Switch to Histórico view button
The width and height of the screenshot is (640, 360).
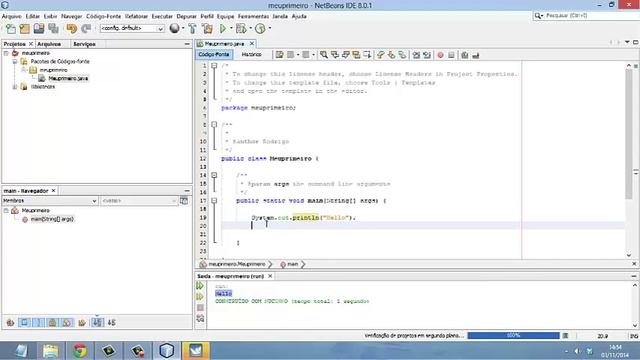(x=251, y=55)
